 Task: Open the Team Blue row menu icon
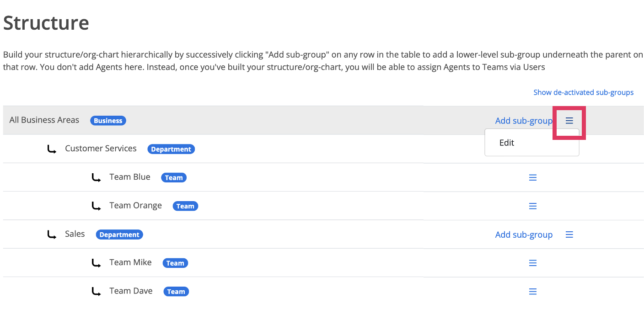click(x=532, y=177)
